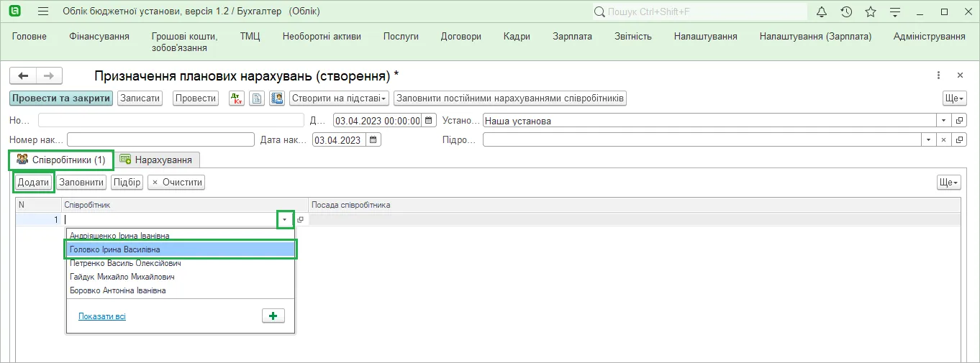Click Показати всі link in dropdown

tap(102, 316)
